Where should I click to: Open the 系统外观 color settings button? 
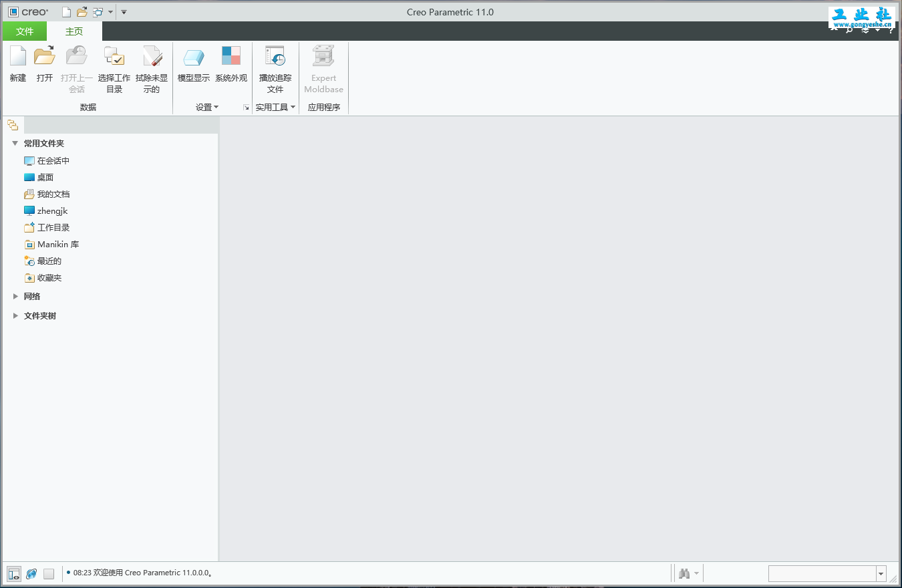click(x=231, y=65)
